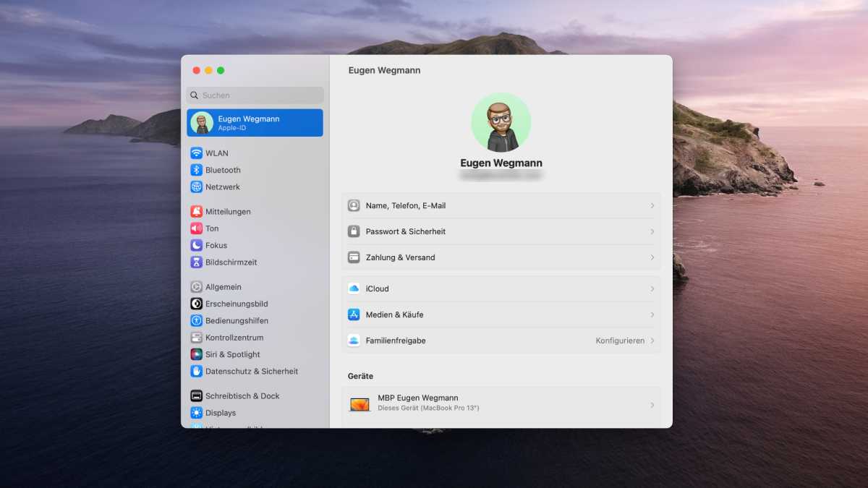Screen dimensions: 868x488
Task: Click the Kontrollzentrum icon
Action: click(x=196, y=338)
